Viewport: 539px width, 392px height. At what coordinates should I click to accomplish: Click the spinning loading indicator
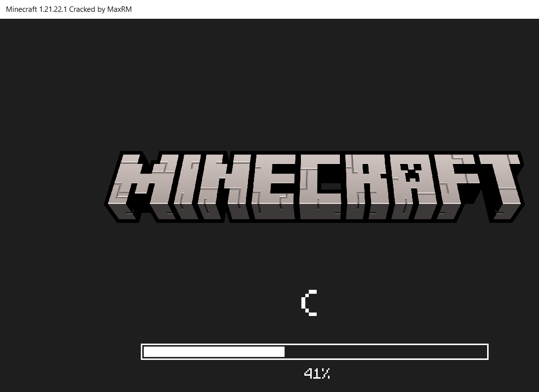309,303
